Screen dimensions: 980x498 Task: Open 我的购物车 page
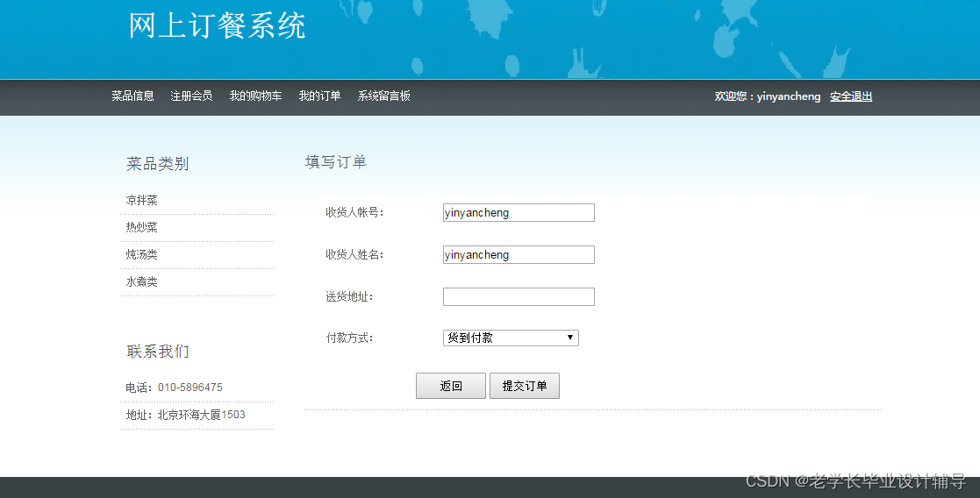point(255,96)
